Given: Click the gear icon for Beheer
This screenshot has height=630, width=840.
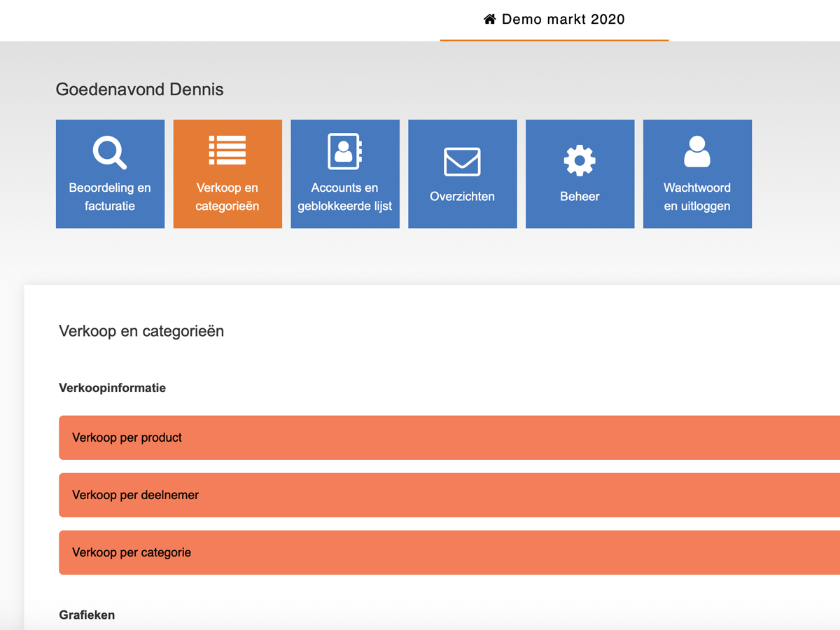Looking at the screenshot, I should (x=580, y=160).
